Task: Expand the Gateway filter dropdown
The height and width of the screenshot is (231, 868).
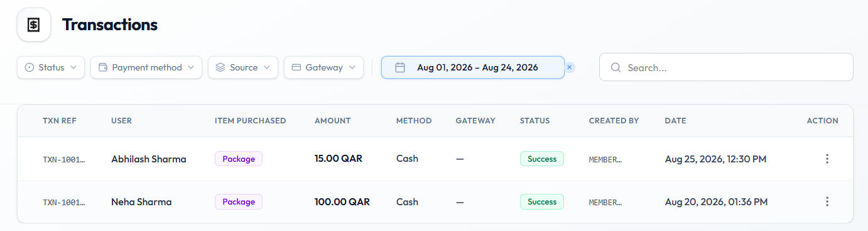Action: [323, 67]
